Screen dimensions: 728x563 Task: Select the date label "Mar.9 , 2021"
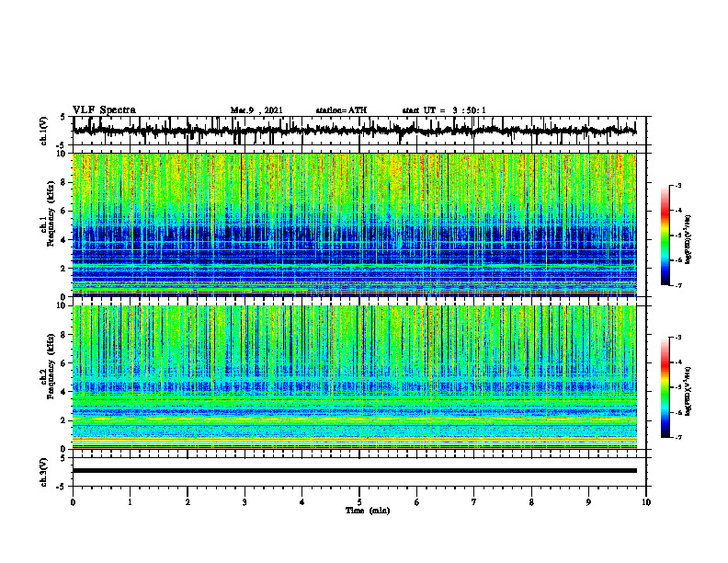pyautogui.click(x=256, y=110)
